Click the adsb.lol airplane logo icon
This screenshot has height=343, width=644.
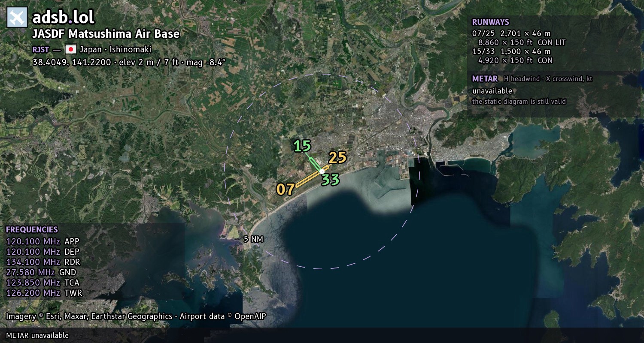pos(17,18)
